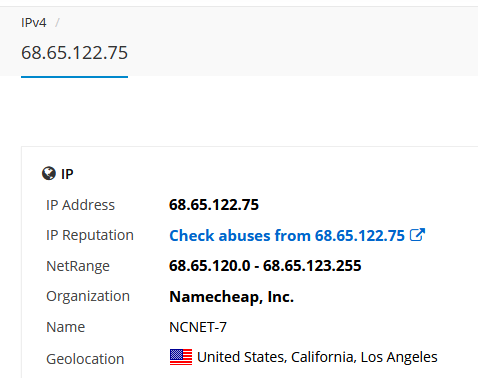Click the Name field label
This screenshot has width=478, height=378.
(66, 327)
